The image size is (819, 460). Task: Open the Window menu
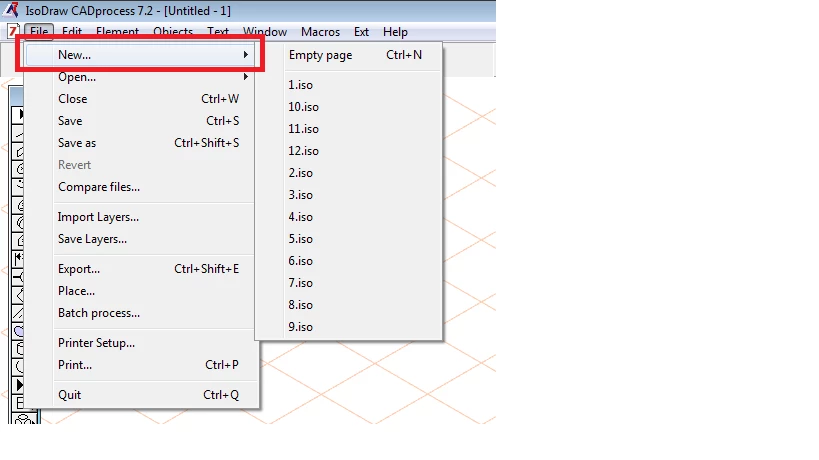click(x=265, y=32)
